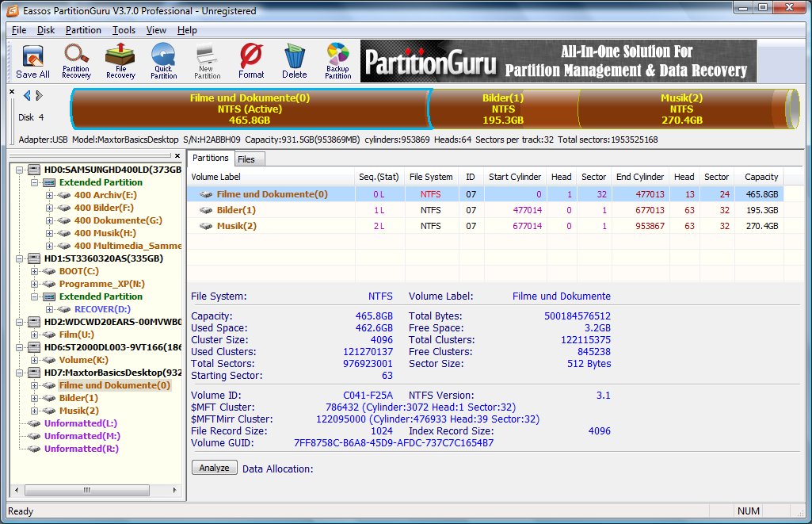Sort by Start Cylinder column header
The height and width of the screenshot is (524, 812).
click(x=515, y=177)
